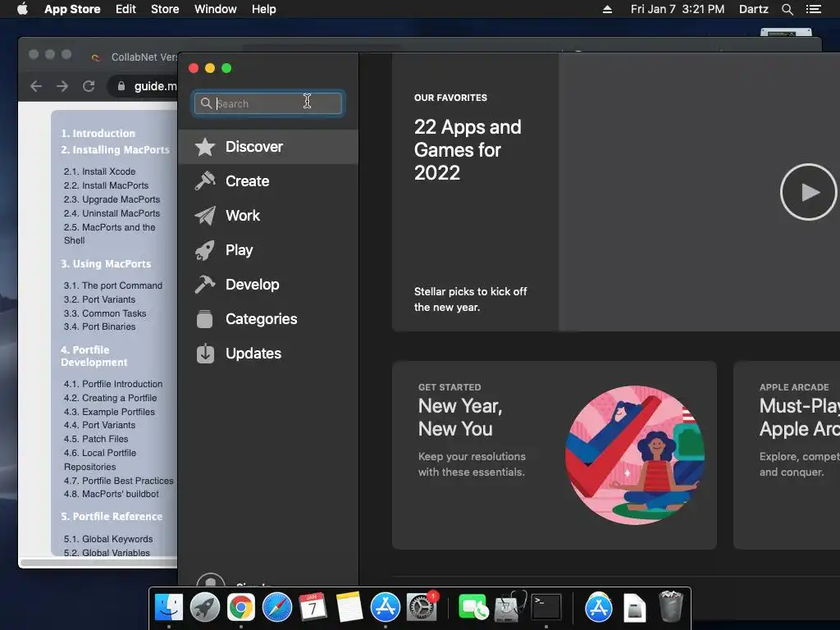Go to 4.7 Portfile Best Practices
Image resolution: width=840 pixels, height=630 pixels.
[118, 481]
